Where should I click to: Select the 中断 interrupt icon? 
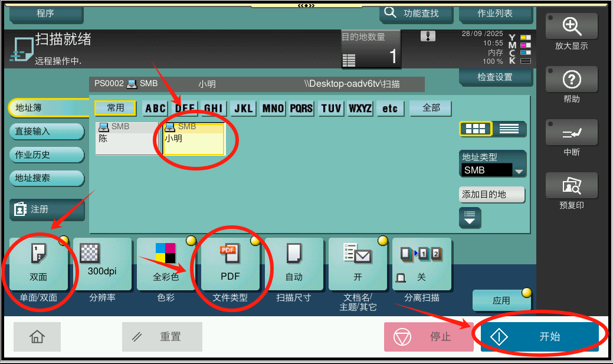click(x=572, y=132)
